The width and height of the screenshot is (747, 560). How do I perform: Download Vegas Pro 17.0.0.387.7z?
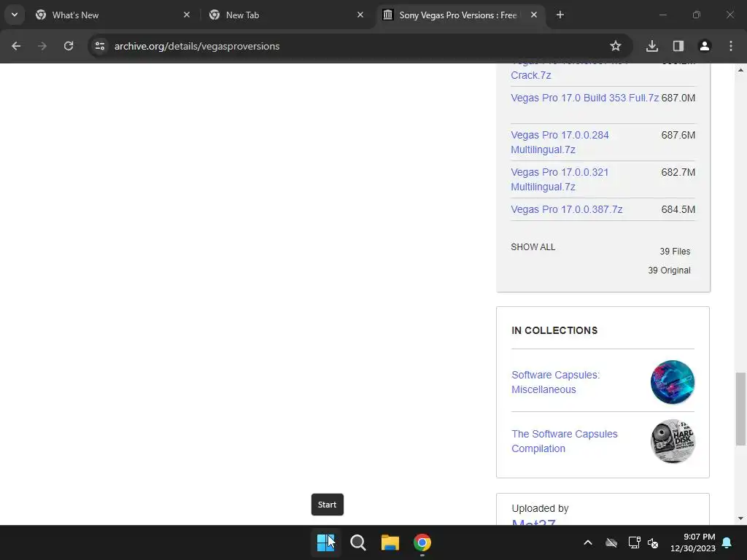coord(566,209)
